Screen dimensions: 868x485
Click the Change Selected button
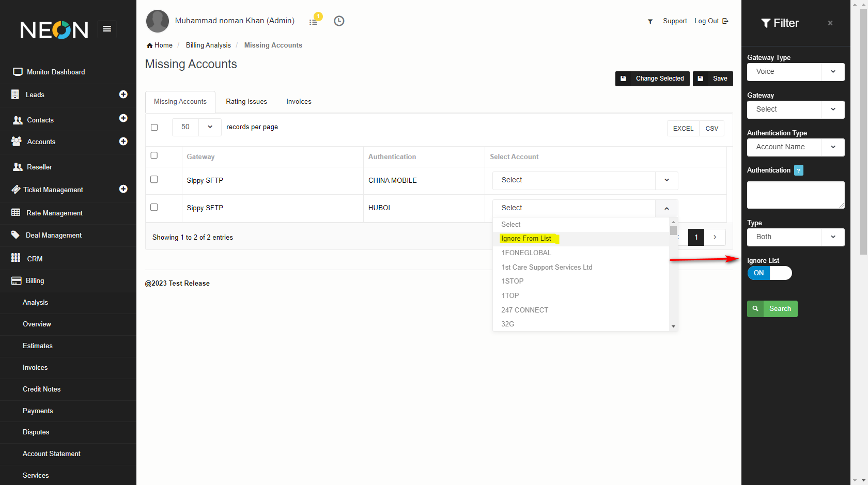652,79
